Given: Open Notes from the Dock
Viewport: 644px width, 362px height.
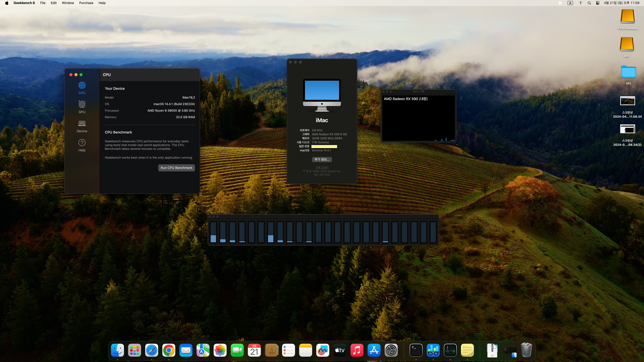Looking at the screenshot, I should tap(306, 350).
